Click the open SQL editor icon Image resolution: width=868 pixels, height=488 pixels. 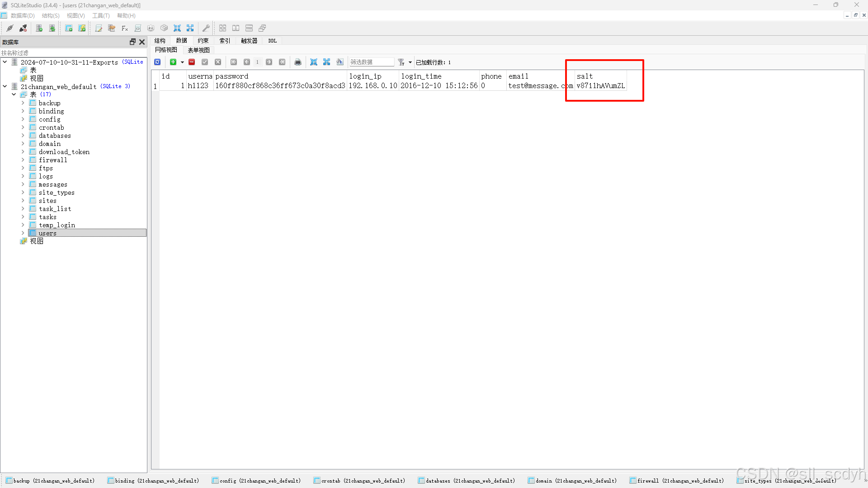click(99, 28)
